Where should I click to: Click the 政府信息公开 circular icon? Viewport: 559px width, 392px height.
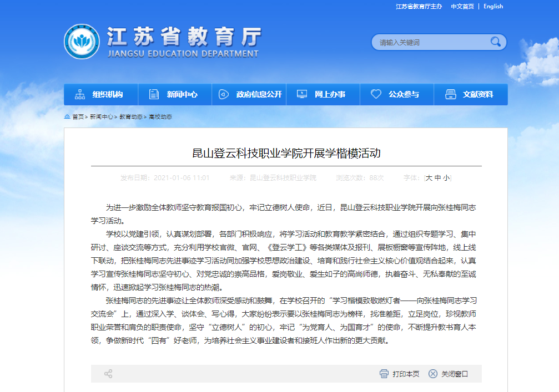[x=224, y=94]
